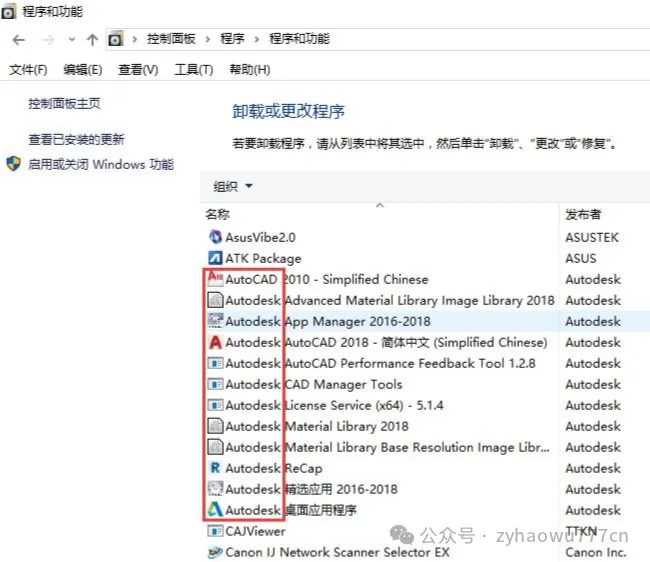Click the ATK Package icon
Screen dimensions: 650x562
pos(215,258)
